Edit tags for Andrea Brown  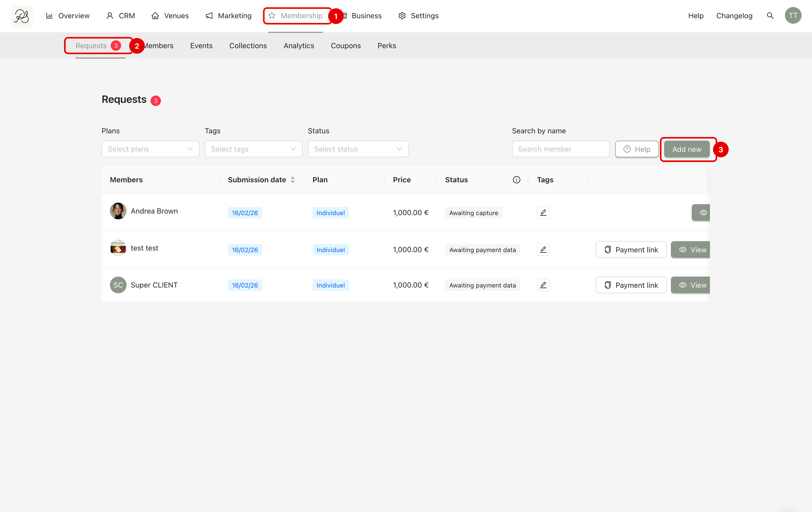(x=543, y=213)
